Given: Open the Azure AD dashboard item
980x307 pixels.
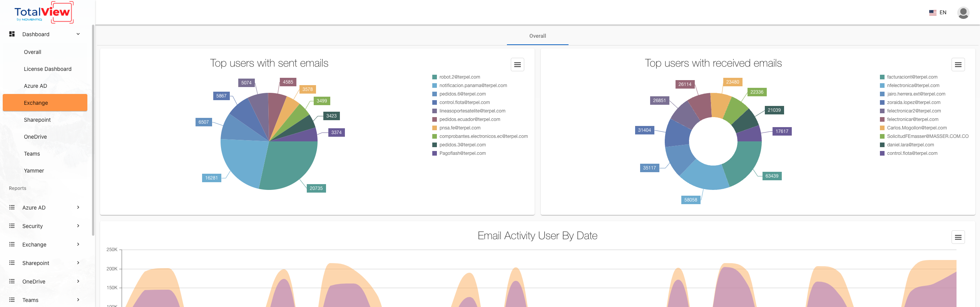Looking at the screenshot, I should point(35,86).
